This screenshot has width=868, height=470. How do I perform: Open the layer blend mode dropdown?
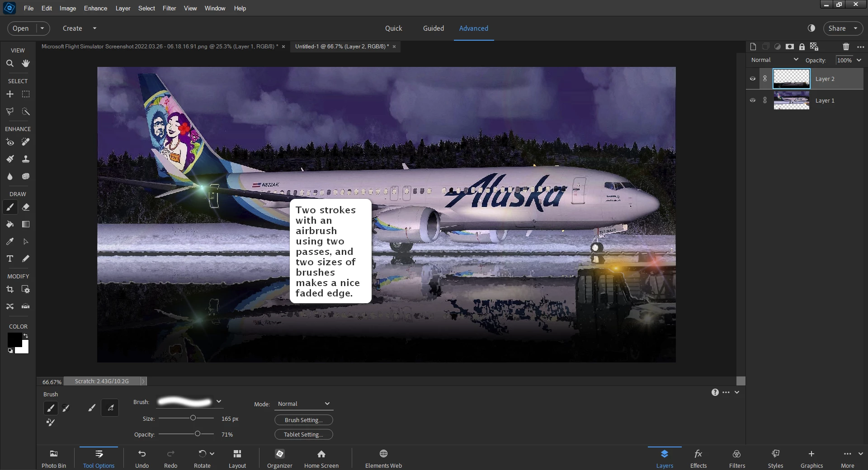[x=775, y=60]
